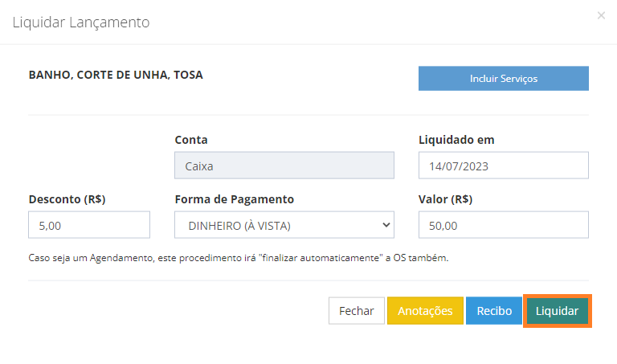Viewport: 617px width, 364px height.
Task: Click the Forma de Pagamento label
Action: (234, 199)
